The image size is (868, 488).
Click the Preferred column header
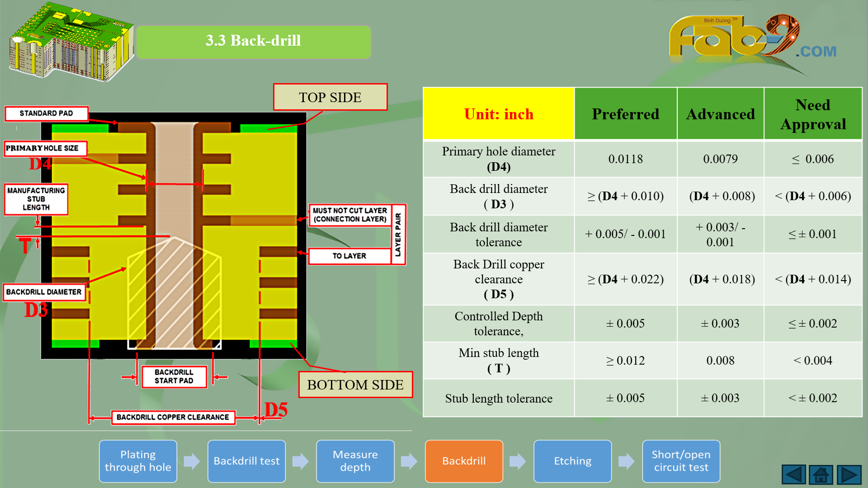click(625, 114)
